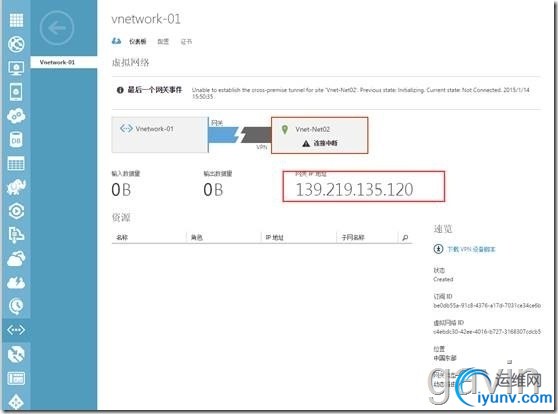Click the gateway lightning bolt connector
The image size is (558, 414).
coord(240,135)
